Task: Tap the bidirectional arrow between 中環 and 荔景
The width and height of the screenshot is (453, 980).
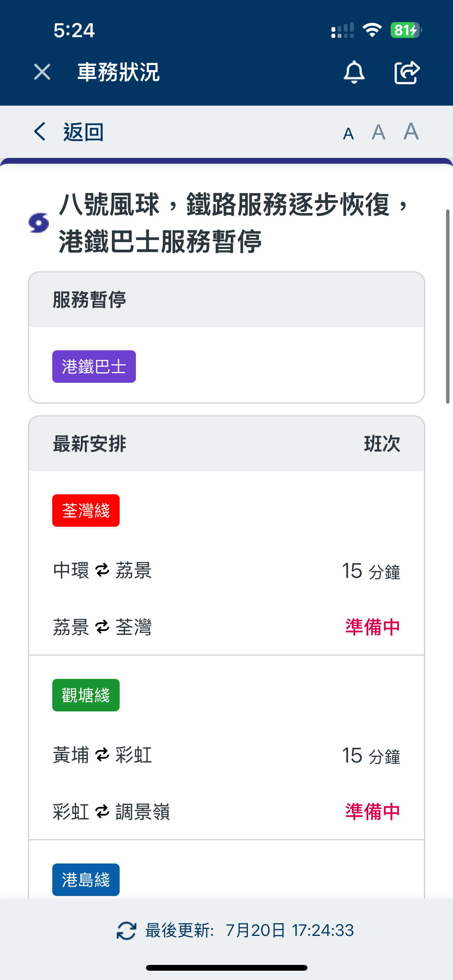Action: tap(102, 571)
